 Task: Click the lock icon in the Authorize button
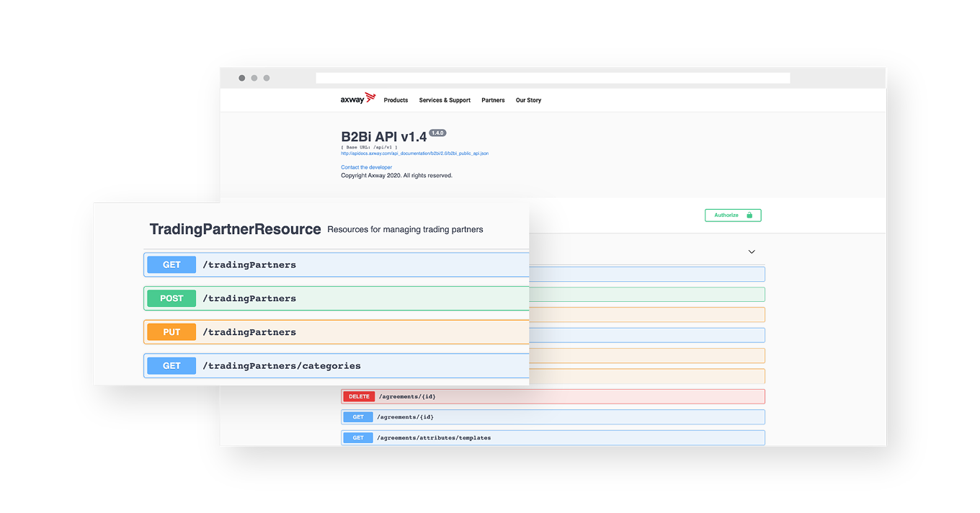(x=749, y=215)
